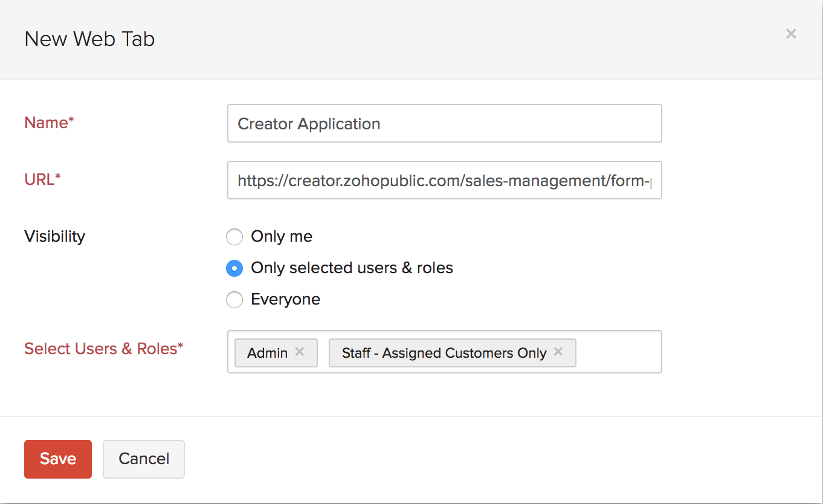The image size is (823, 504).
Task: Save the new web tab
Action: tap(58, 459)
